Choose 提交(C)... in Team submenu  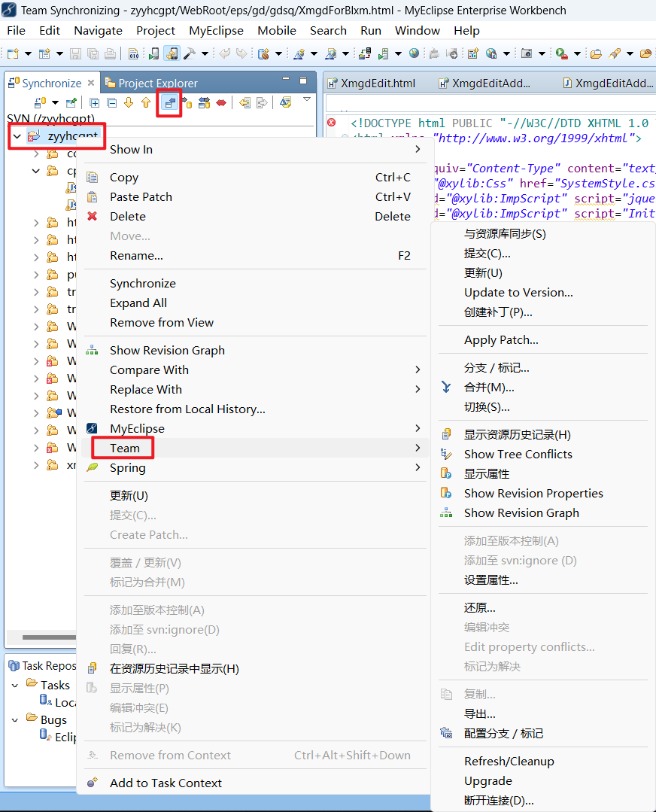544,253
